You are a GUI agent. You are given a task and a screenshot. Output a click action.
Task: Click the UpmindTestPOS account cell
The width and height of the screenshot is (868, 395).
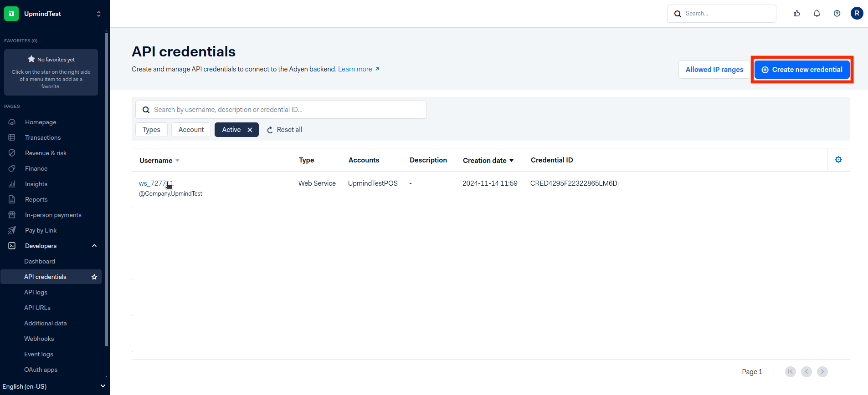[373, 183]
